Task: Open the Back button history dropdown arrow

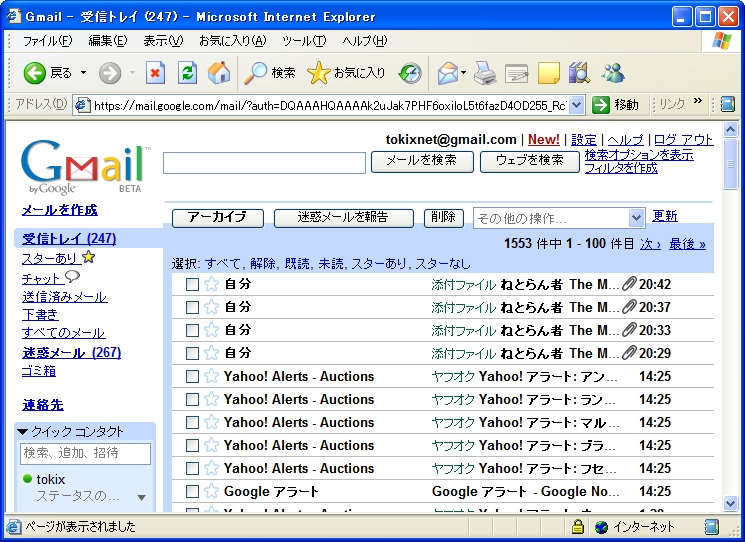Action: (84, 73)
